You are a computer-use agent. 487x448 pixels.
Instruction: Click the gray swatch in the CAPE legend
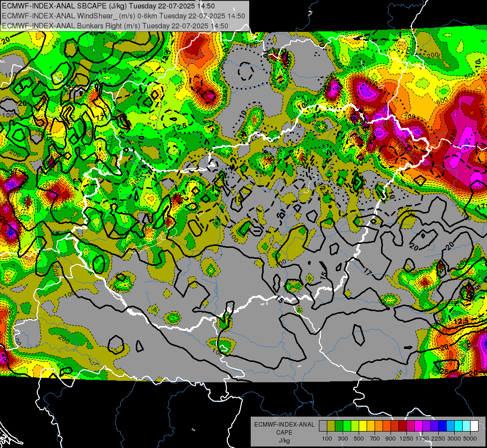(323, 426)
